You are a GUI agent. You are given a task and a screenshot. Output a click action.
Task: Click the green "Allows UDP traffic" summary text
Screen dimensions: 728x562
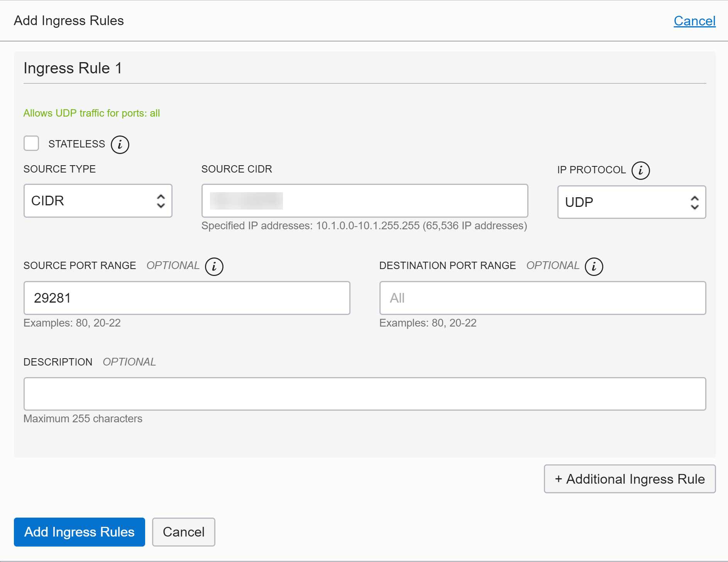point(91,113)
